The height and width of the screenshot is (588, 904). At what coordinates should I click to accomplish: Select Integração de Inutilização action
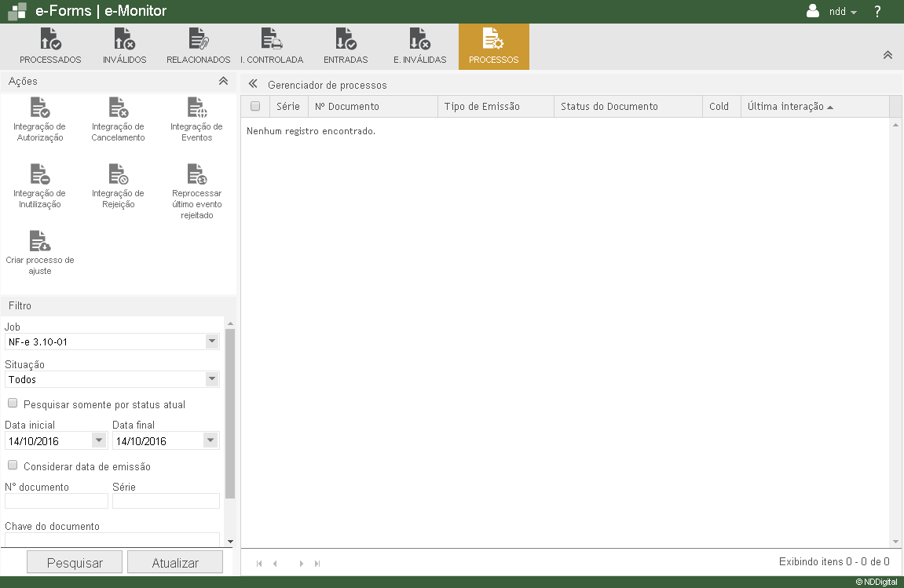pyautogui.click(x=39, y=174)
